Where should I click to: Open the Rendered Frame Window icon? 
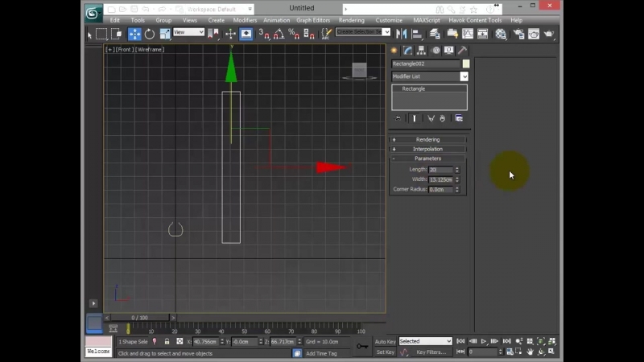(534, 34)
